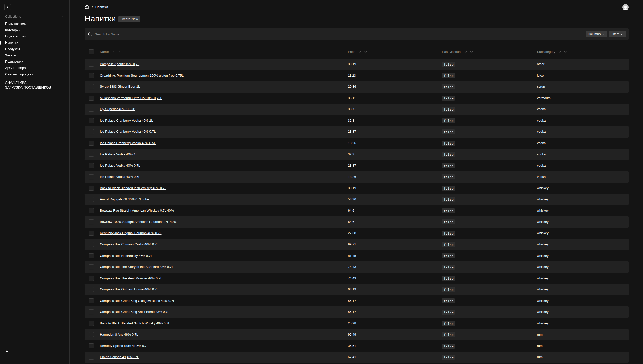Open Архив товаров in the sidebar
This screenshot has height=364, width=643.
pyautogui.click(x=16, y=68)
